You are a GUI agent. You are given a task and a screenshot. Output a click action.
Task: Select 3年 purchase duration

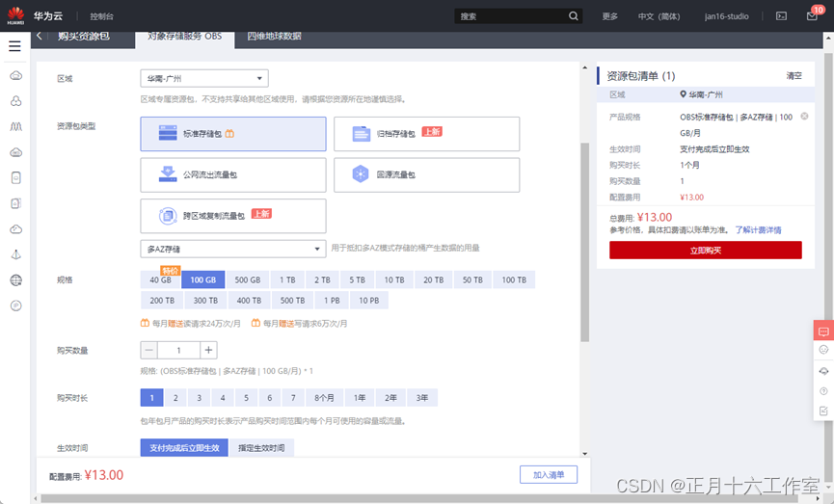point(421,398)
